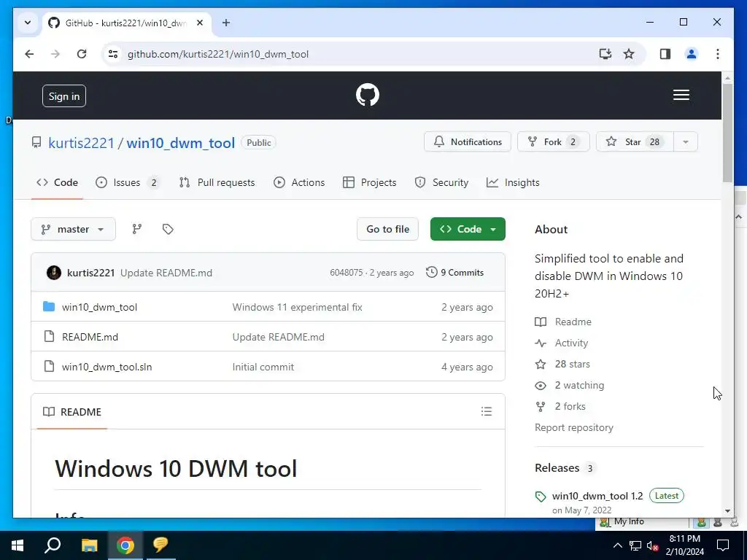Open the Insights tab
The width and height of the screenshot is (747, 560).
(513, 182)
